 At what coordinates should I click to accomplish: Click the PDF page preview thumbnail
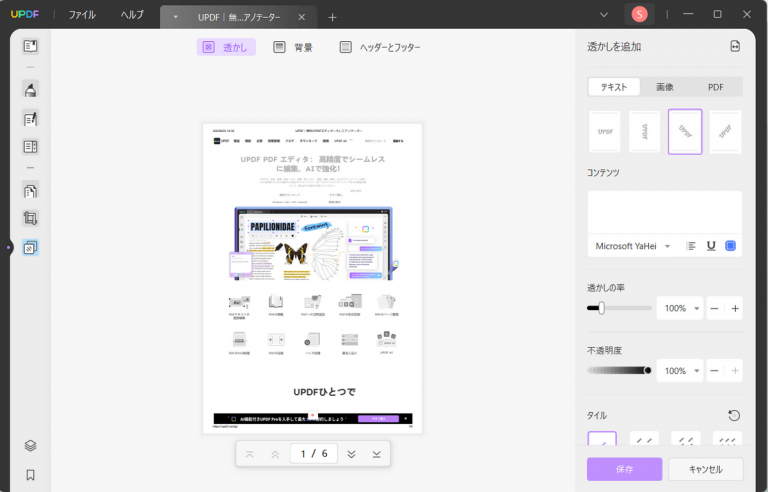click(x=312, y=278)
